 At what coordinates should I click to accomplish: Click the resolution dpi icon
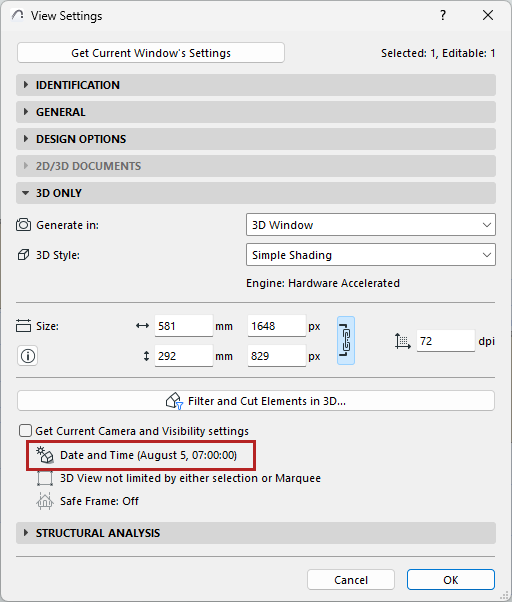tap(403, 341)
